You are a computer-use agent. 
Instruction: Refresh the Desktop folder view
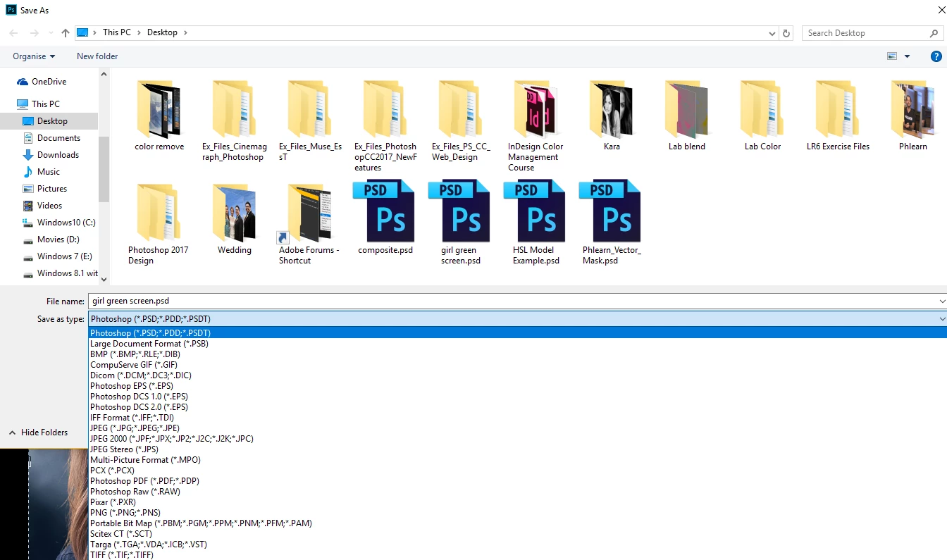pos(788,33)
